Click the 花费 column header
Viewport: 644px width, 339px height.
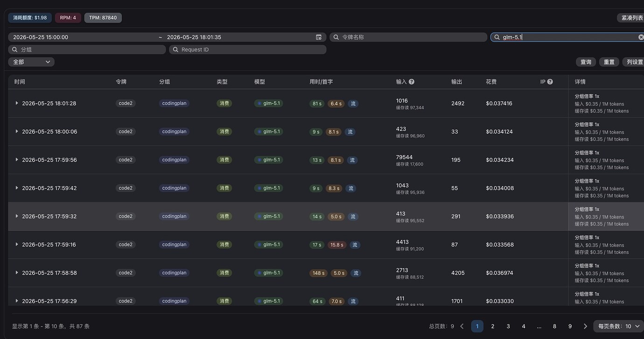tap(491, 82)
